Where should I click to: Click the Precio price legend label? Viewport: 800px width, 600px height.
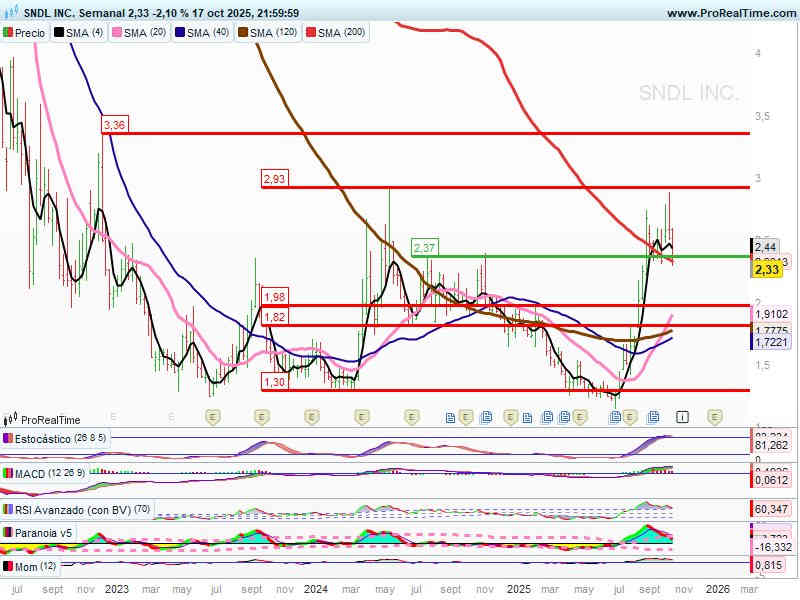(29, 33)
